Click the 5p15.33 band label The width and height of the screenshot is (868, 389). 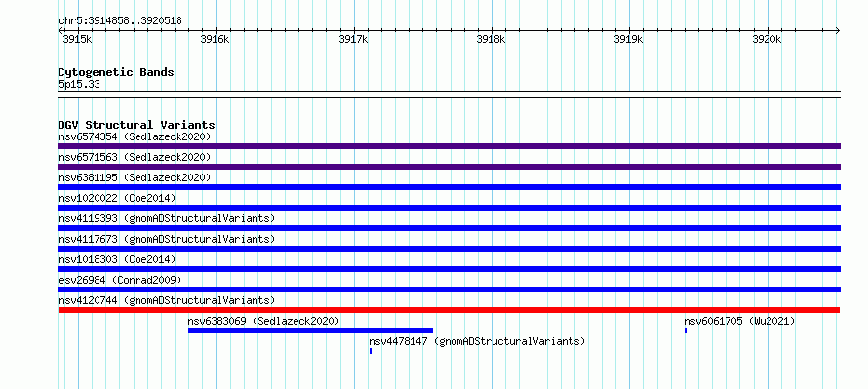(x=79, y=84)
